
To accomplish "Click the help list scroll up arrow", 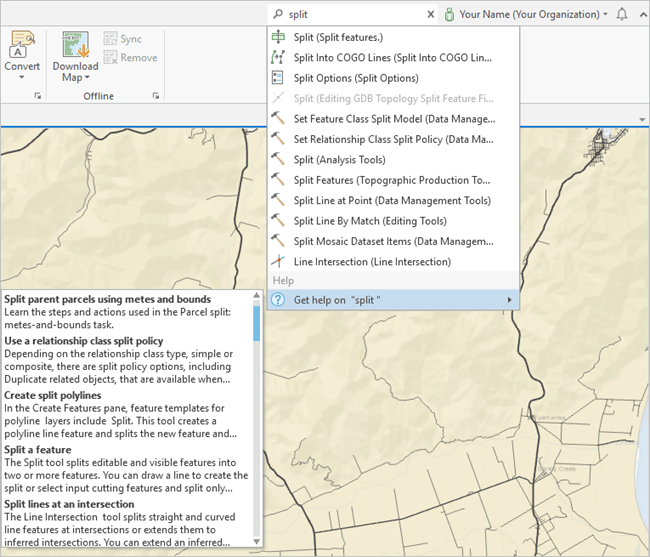I will coord(257,295).
